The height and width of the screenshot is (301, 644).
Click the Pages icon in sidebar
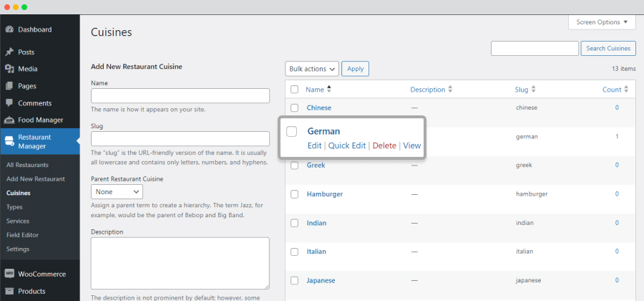tap(9, 86)
